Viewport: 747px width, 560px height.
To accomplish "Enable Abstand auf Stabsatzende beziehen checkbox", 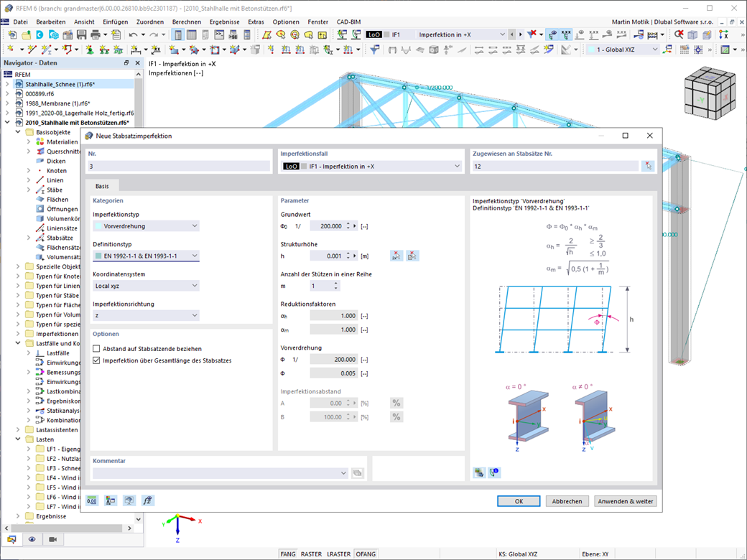I will (96, 349).
